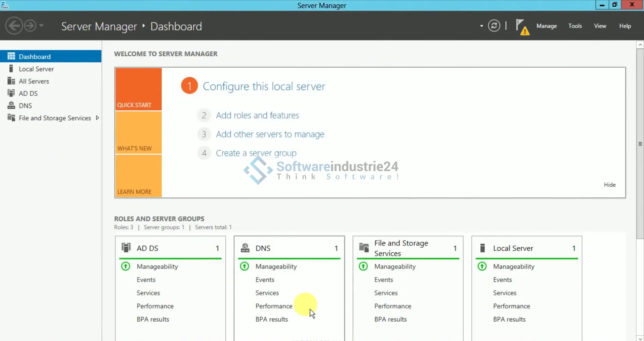Select All Servers in the sidebar
This screenshot has width=644, height=341.
(x=34, y=81)
